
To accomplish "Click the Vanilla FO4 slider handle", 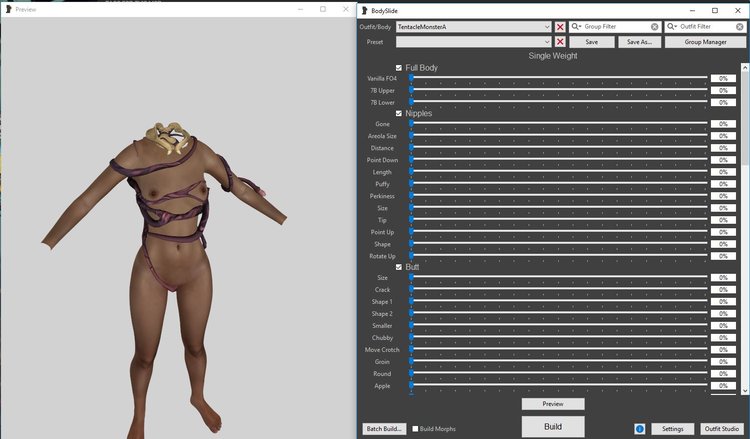I will 411,78.
